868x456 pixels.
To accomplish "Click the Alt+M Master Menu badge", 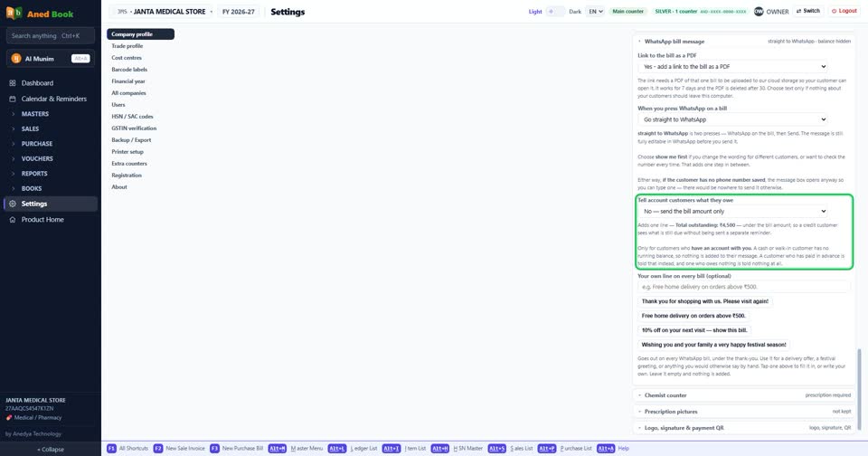I will coord(278,448).
